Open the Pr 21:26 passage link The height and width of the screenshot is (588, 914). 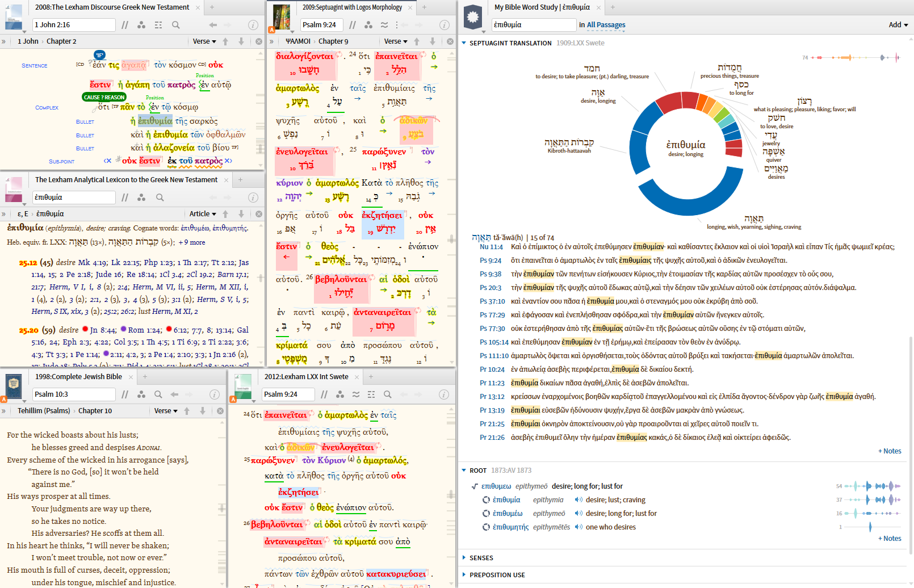point(492,438)
